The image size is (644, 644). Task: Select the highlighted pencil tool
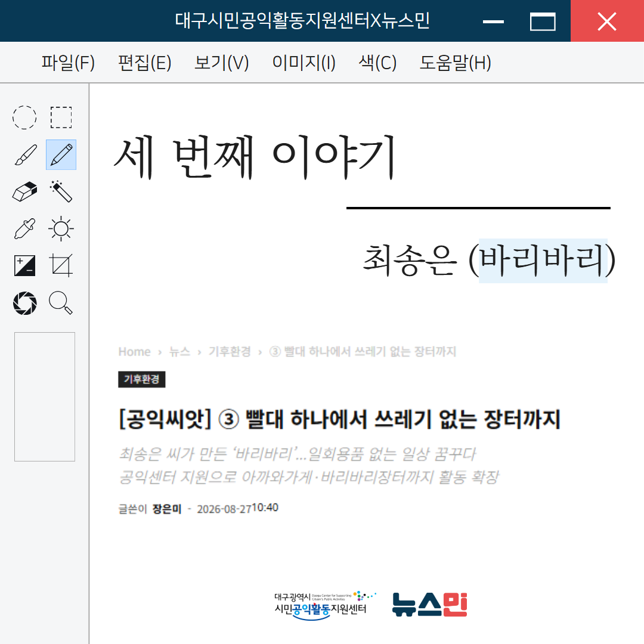pyautogui.click(x=61, y=154)
